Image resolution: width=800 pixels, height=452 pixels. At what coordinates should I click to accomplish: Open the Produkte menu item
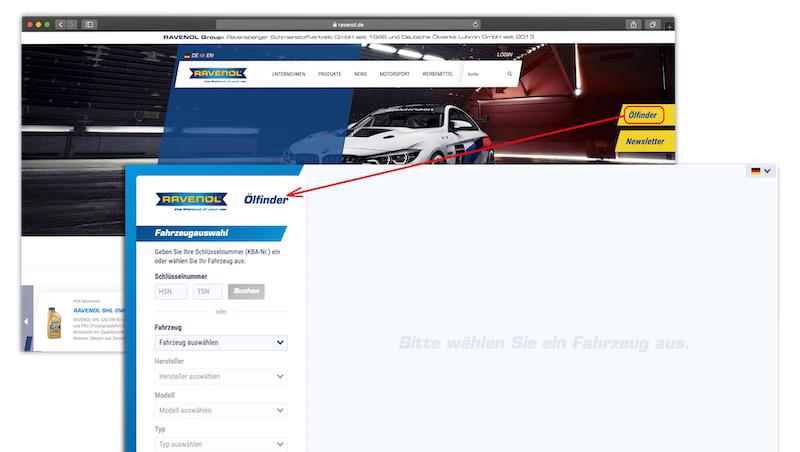click(x=330, y=74)
